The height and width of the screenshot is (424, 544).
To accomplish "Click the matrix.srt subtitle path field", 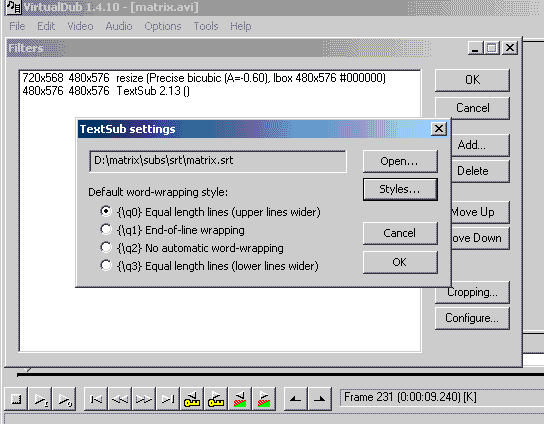I will [218, 161].
